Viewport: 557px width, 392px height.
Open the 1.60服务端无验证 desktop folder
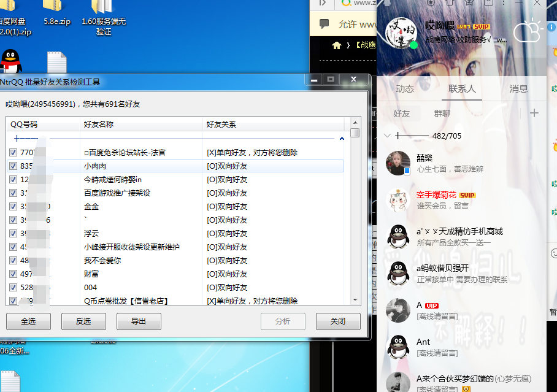click(x=104, y=18)
